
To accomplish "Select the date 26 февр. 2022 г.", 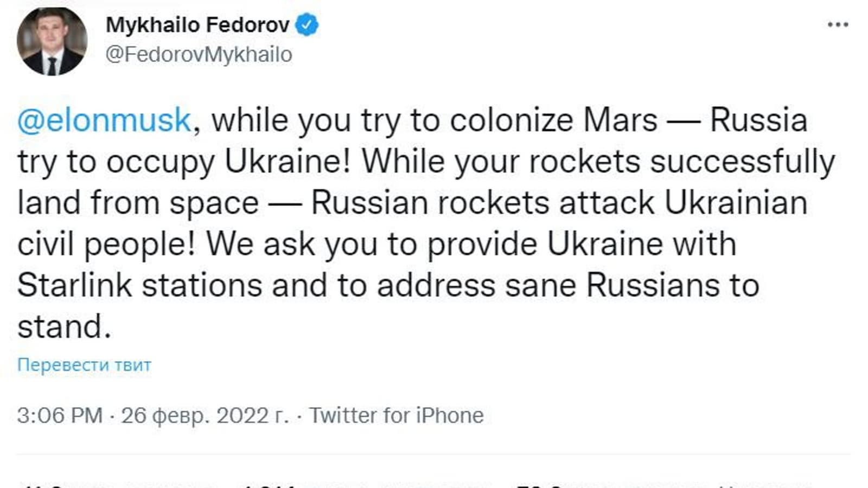I will click(205, 415).
